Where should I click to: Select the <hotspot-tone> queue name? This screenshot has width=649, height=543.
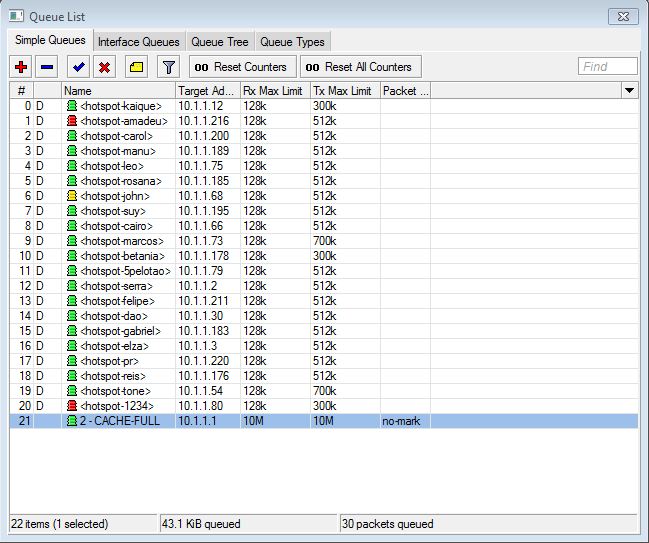tap(116, 391)
